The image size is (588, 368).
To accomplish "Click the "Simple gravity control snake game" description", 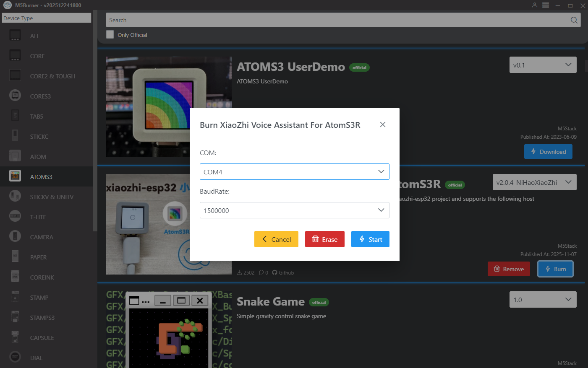I will tap(281, 316).
